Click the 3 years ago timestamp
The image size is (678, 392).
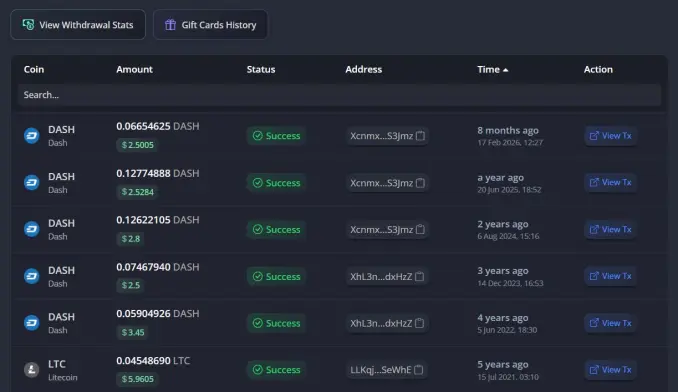pyautogui.click(x=503, y=271)
